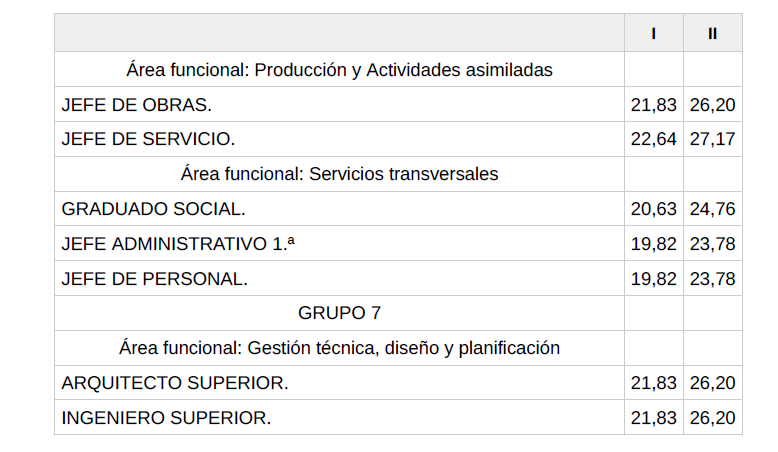Select JEFE ADMINISTRATIVO 1.ª column I value 19,82
The image size is (778, 452).
point(654,244)
